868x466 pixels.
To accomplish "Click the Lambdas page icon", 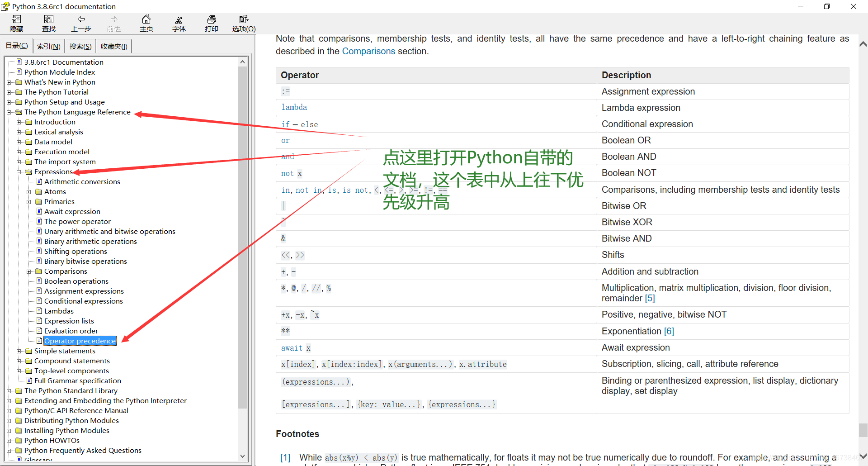I will pyautogui.click(x=39, y=311).
